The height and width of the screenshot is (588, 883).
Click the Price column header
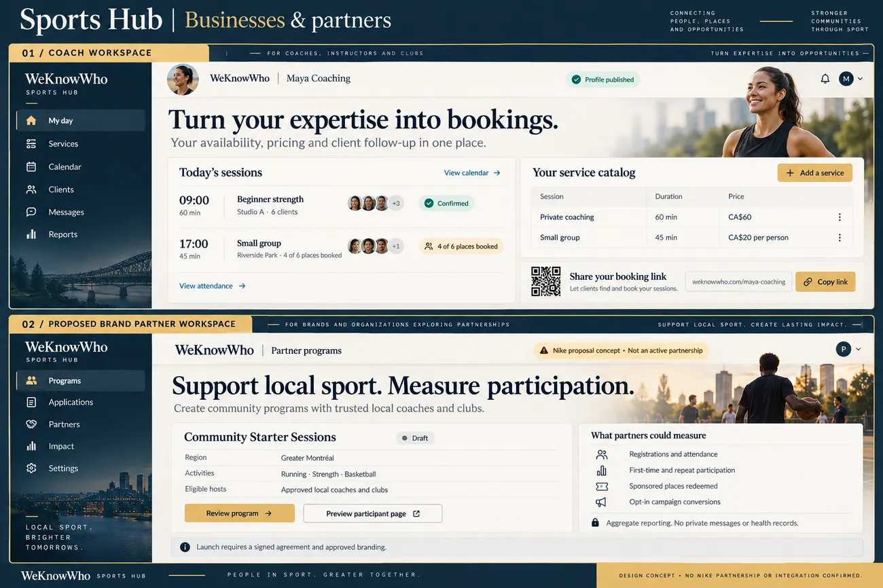[x=736, y=196]
